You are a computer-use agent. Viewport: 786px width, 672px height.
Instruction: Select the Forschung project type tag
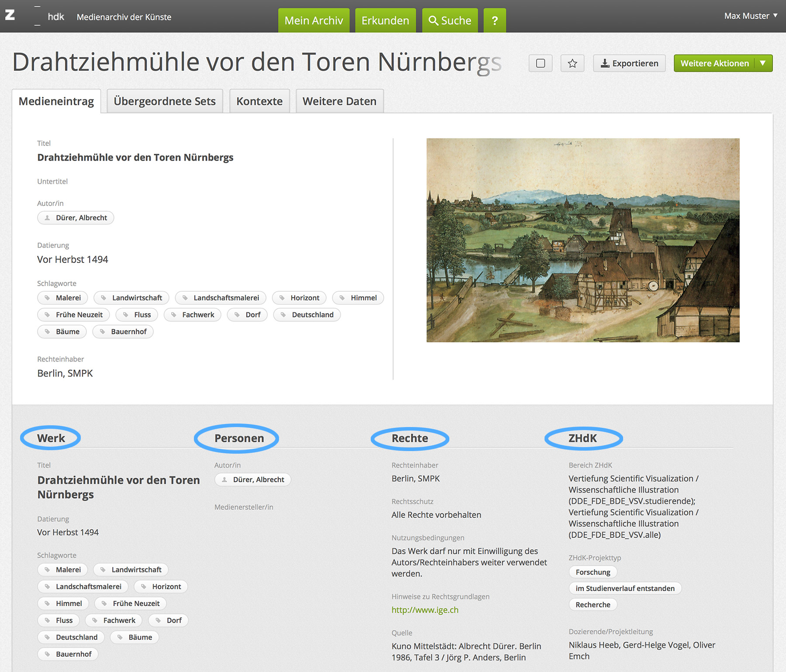pos(593,572)
